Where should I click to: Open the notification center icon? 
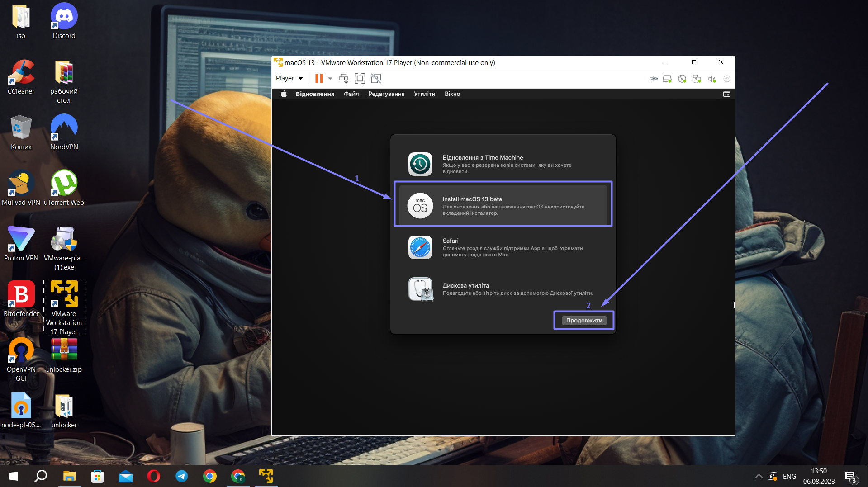click(851, 477)
